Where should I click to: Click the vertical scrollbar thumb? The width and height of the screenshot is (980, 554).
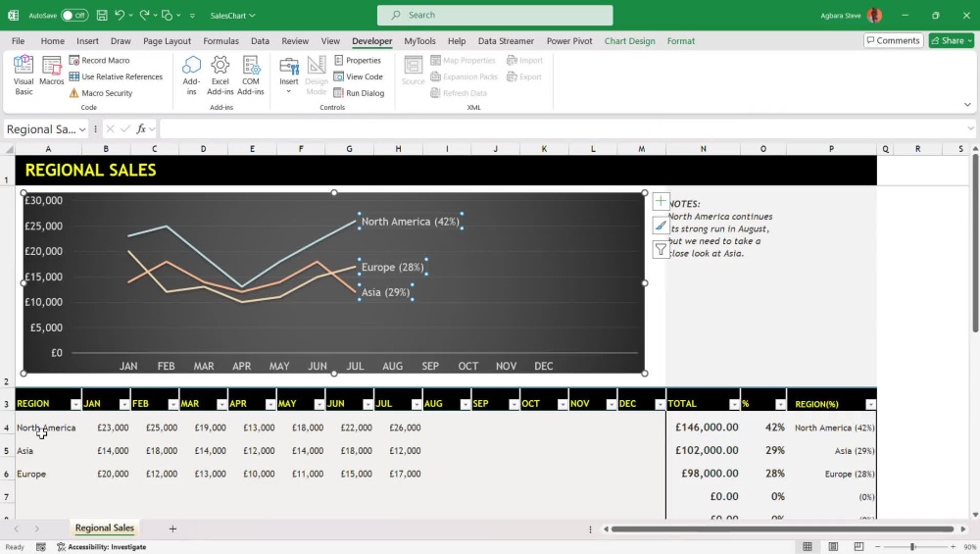pos(975,244)
